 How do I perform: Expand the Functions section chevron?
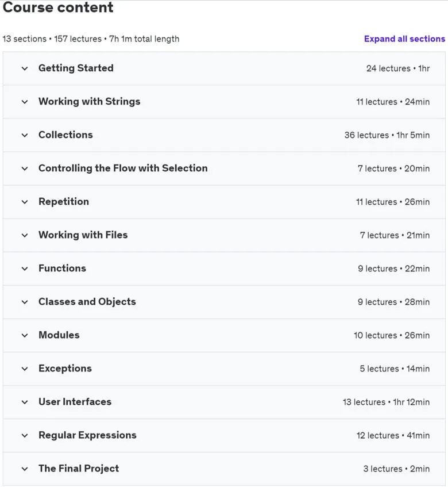tap(25, 269)
